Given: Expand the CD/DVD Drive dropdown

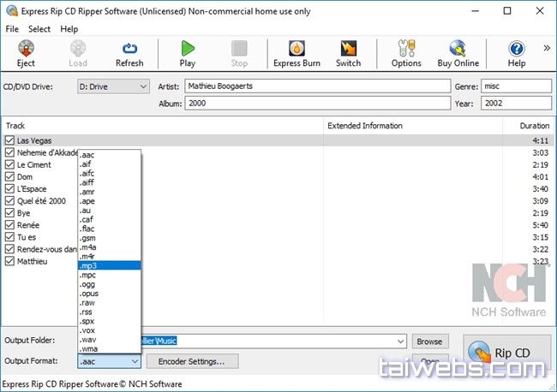Looking at the screenshot, I should point(142,86).
